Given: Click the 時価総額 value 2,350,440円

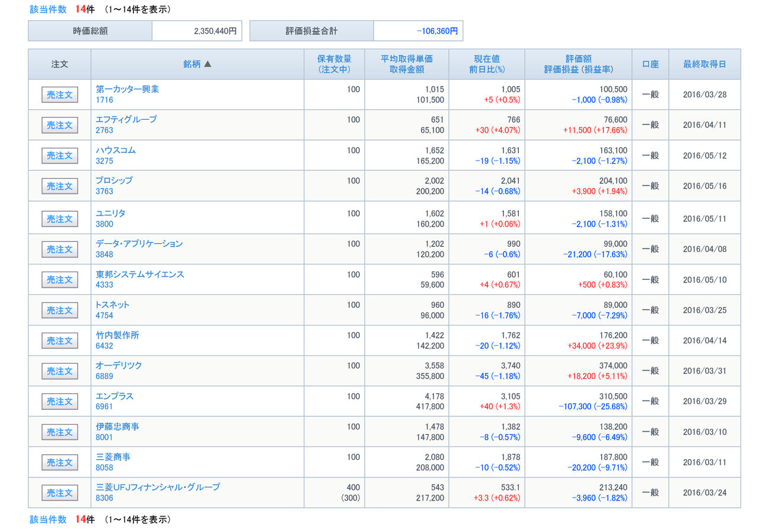Looking at the screenshot, I should pos(215,31).
